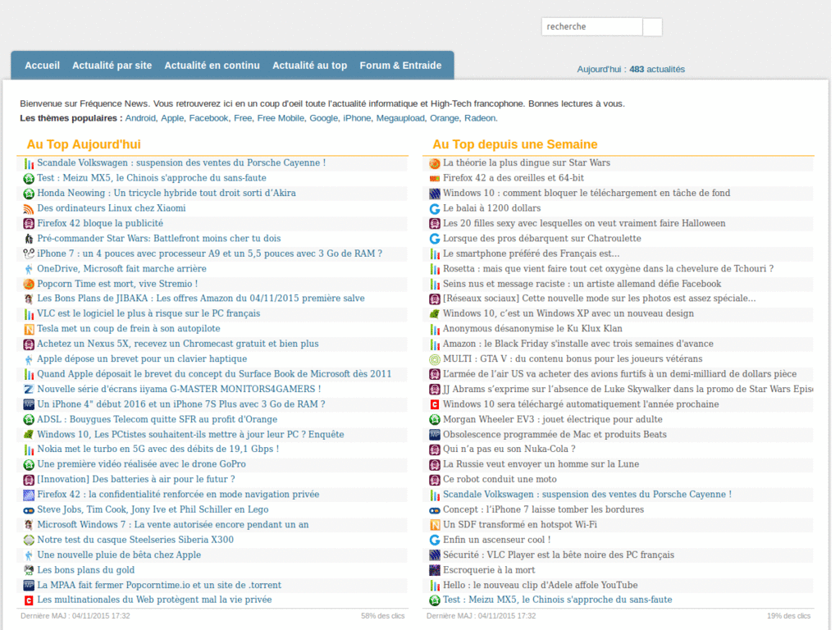
Task: Open the Free Mobile theme
Action: (x=281, y=118)
